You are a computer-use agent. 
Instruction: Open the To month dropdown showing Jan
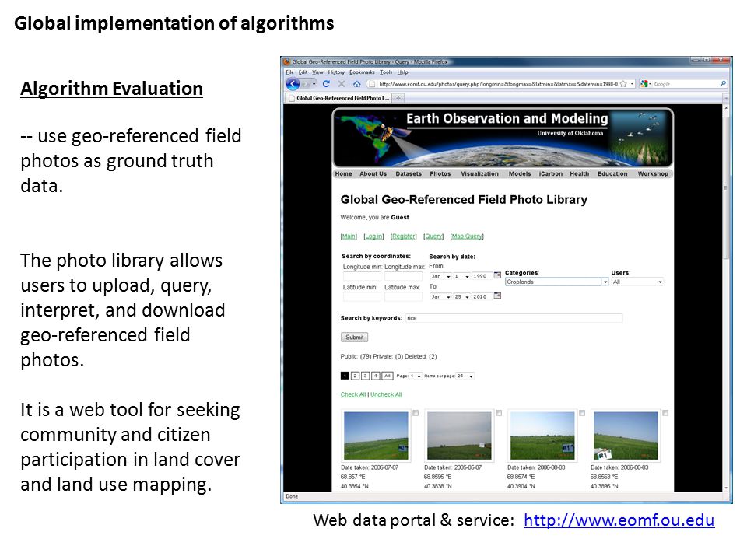pyautogui.click(x=440, y=296)
